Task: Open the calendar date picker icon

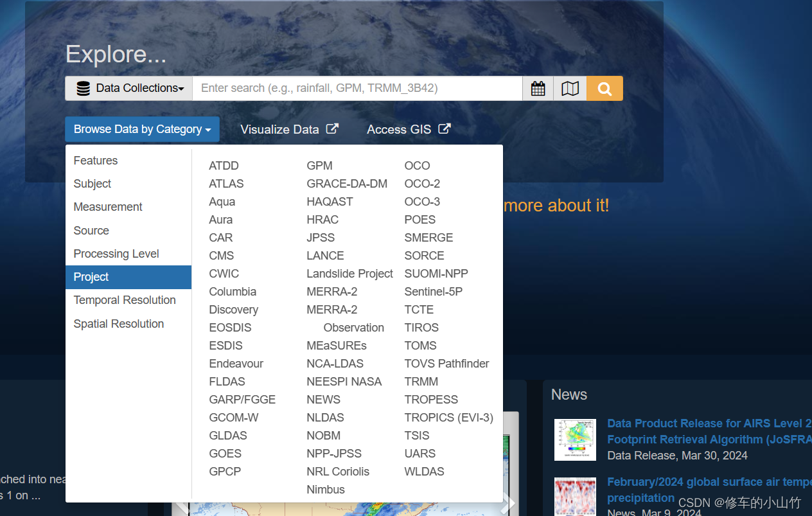Action: pos(538,89)
